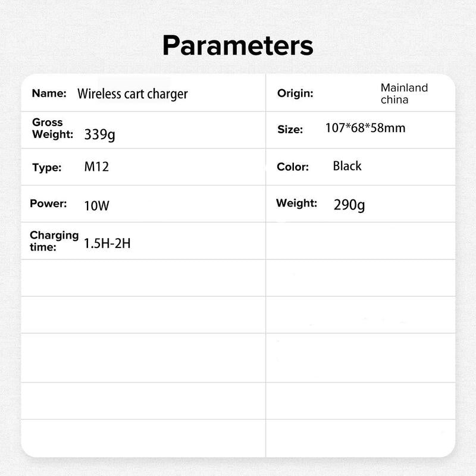Select the Power label
The height and width of the screenshot is (476, 476).
[48, 203]
